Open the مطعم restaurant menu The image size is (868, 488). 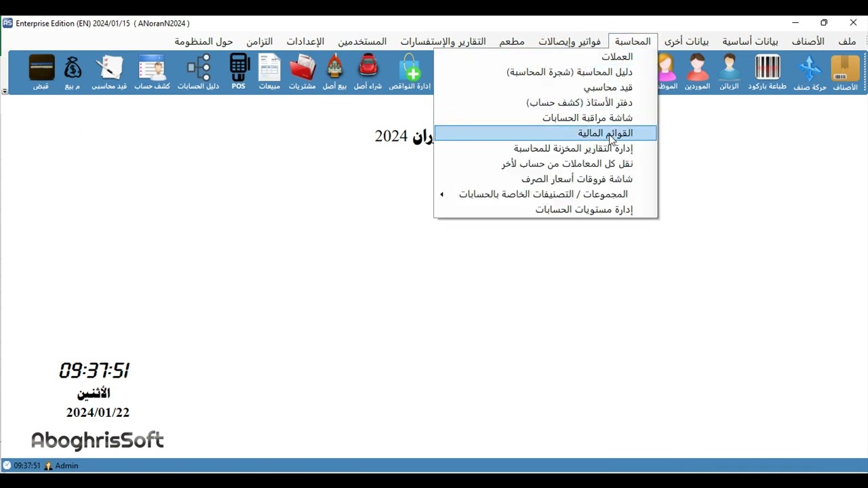512,41
